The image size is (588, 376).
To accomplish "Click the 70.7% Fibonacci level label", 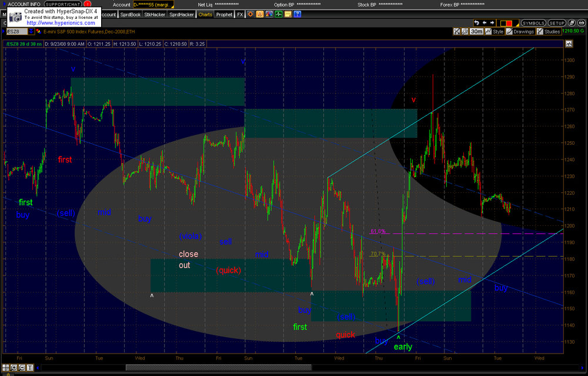I will [377, 254].
